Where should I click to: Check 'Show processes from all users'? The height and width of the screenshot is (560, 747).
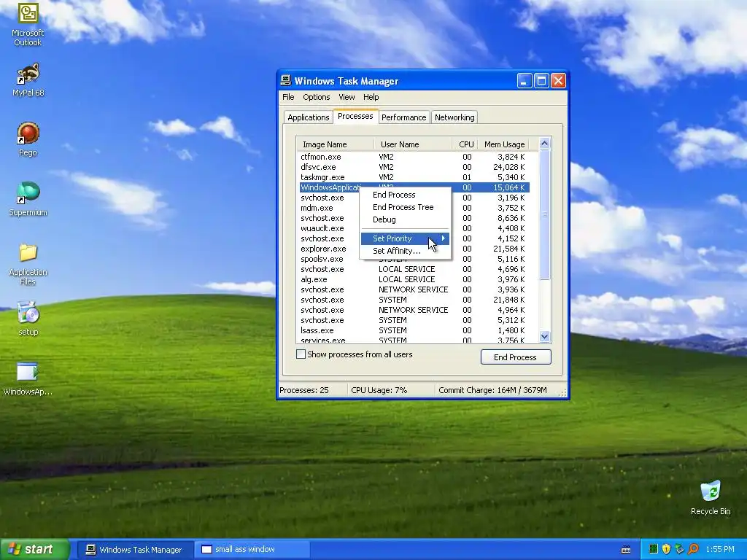pyautogui.click(x=301, y=354)
